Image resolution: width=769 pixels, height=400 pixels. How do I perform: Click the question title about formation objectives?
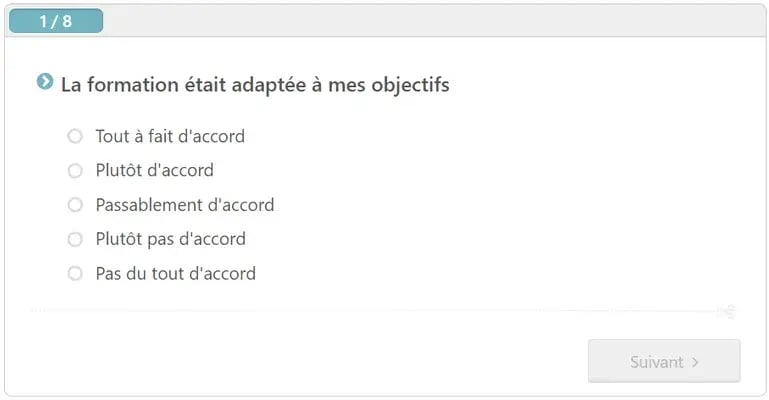coord(255,85)
